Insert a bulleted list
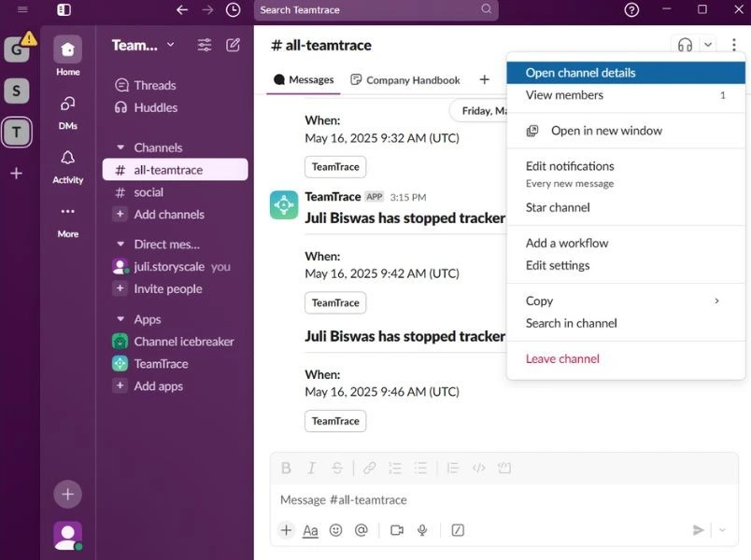Viewport: 751px width, 560px height. (420, 468)
